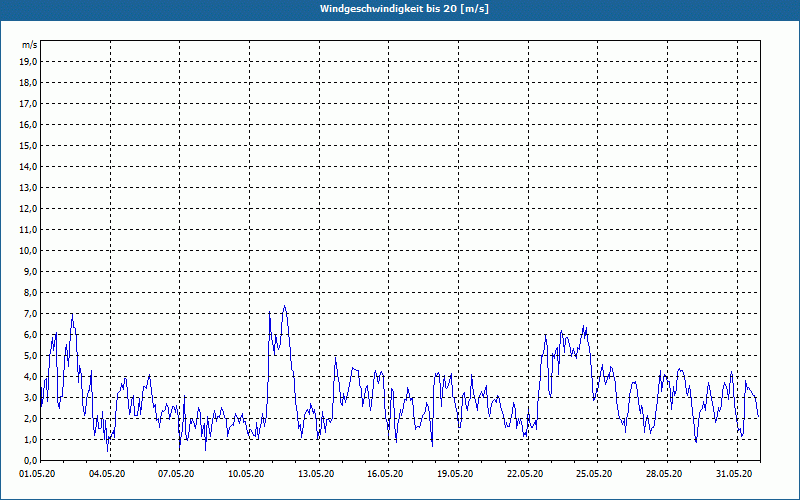
Task: Click the 'm/s' unit label
Action: pyautogui.click(x=29, y=45)
